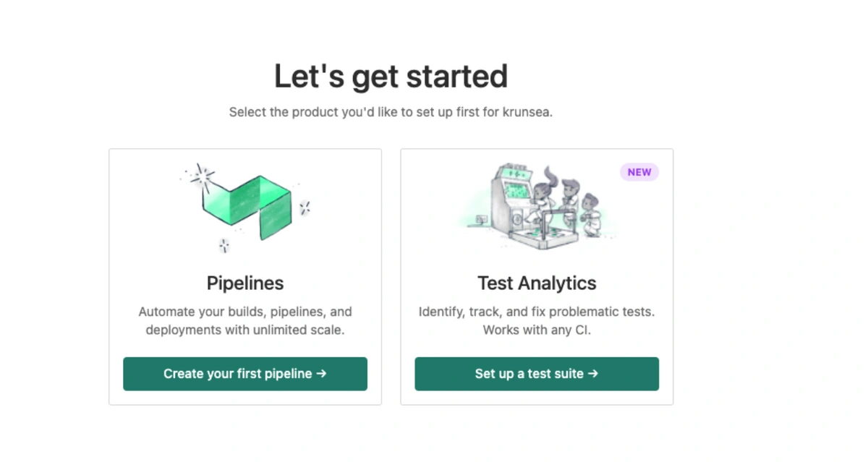Click the smallest character at right of arcade
Image resolution: width=868 pixels, height=462 pixels.
(x=591, y=213)
